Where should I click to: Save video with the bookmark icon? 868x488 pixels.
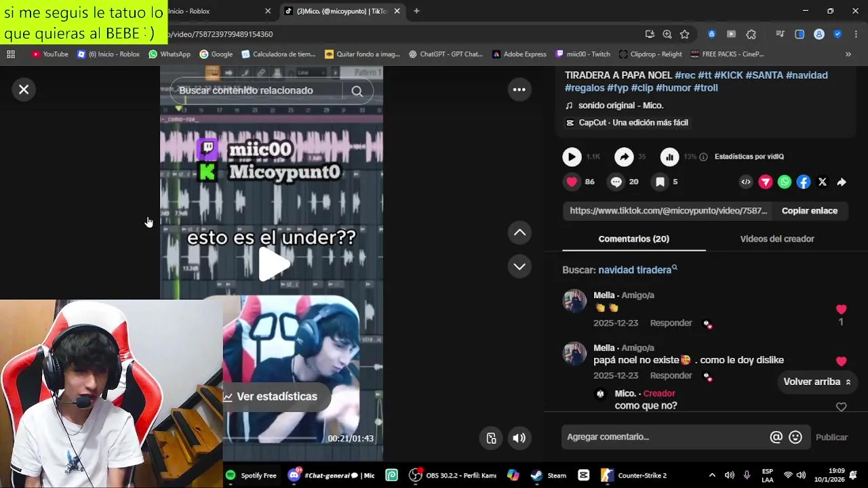[660, 182]
